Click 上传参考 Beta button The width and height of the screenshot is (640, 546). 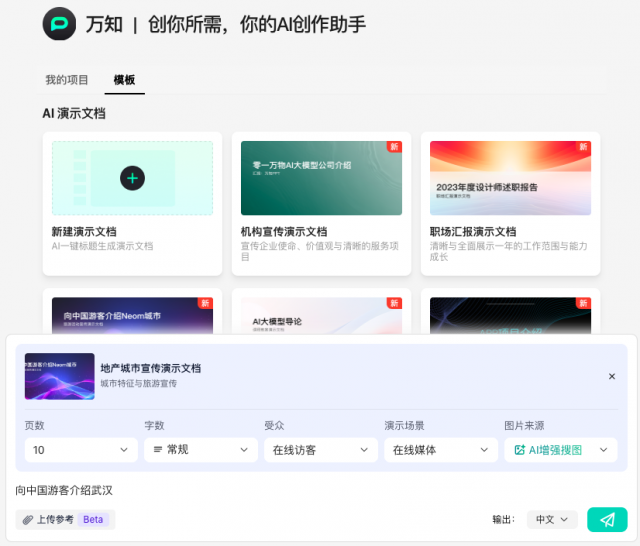tap(65, 519)
